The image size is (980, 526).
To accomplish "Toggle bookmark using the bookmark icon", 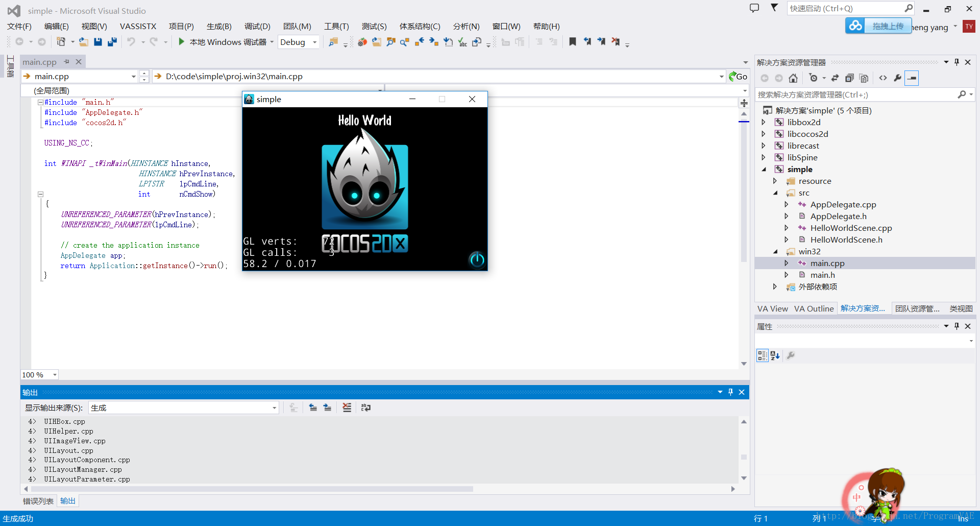I will point(573,42).
